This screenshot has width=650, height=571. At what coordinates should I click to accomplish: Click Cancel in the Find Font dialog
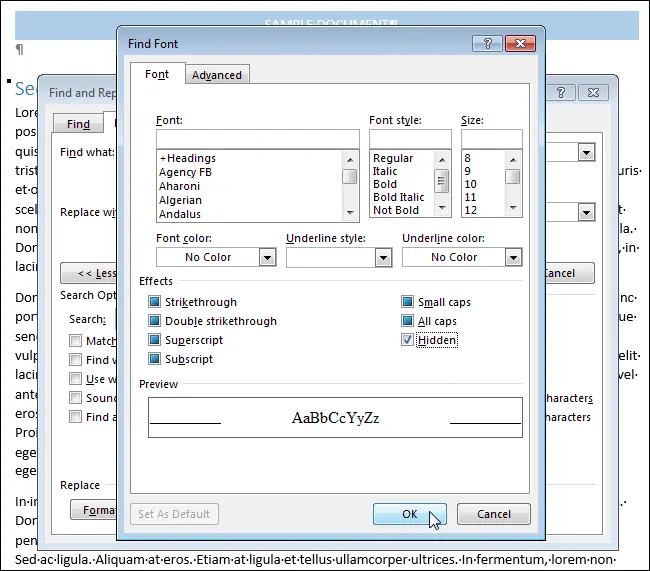(x=494, y=514)
